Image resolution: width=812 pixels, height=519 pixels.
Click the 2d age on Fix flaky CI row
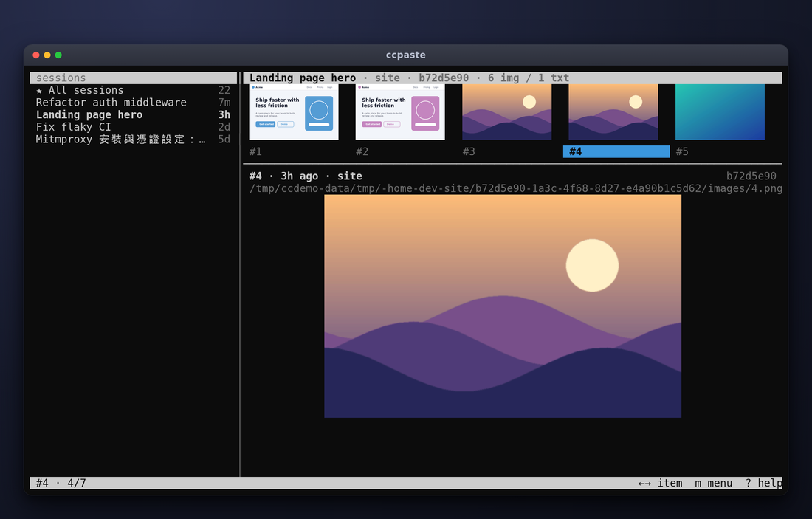[x=224, y=127]
